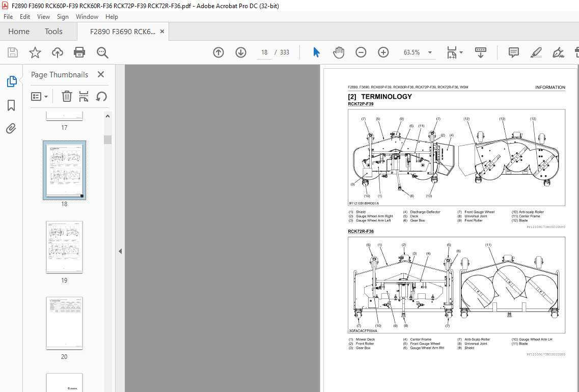The width and height of the screenshot is (579, 392).
Task: Go to the previous page
Action: pyautogui.click(x=218, y=52)
